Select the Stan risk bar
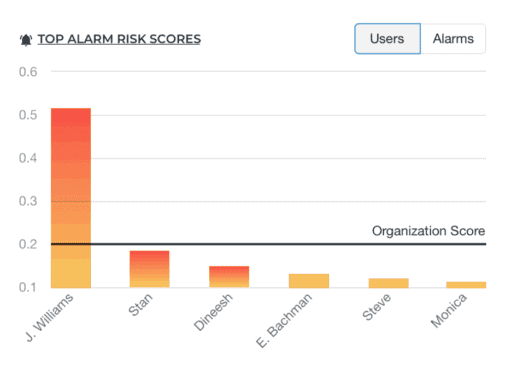 click(149, 269)
